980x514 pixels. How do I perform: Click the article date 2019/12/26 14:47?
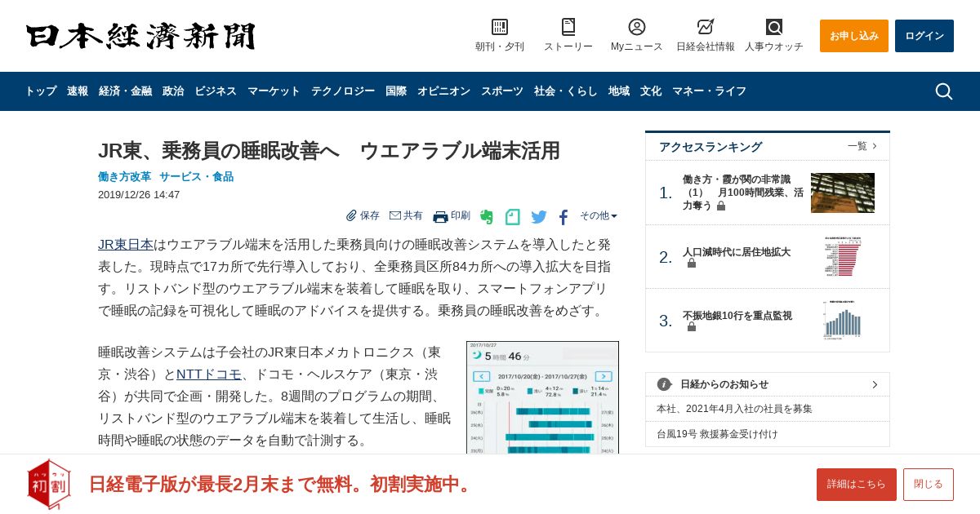tap(139, 194)
